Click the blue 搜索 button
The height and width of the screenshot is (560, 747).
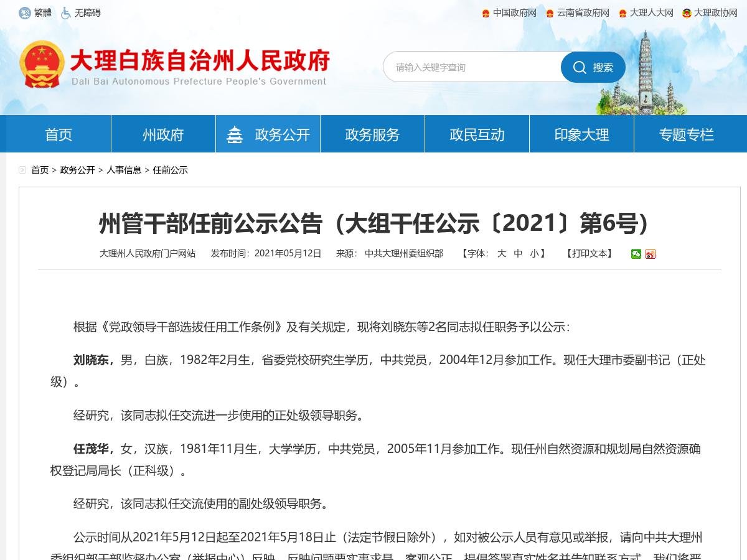(593, 67)
